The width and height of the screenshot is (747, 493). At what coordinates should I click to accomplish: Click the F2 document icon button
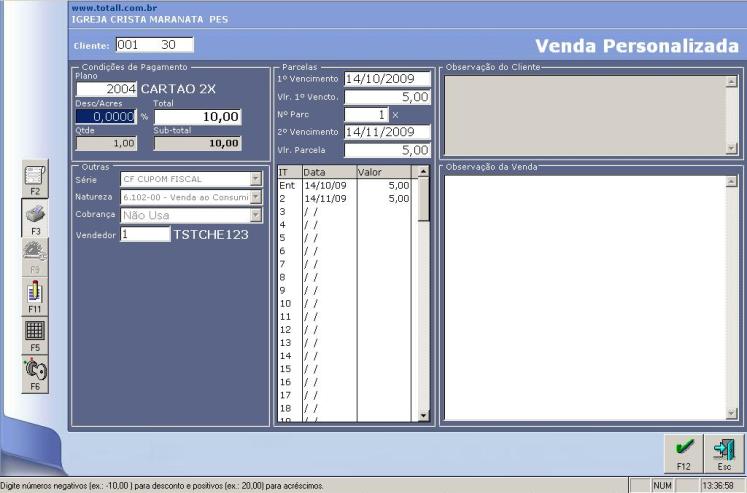coord(35,179)
